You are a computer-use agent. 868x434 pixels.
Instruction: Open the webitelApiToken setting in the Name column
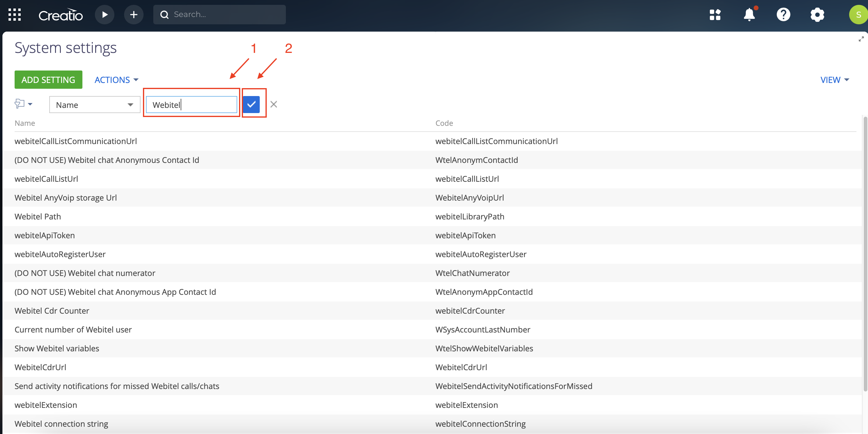44,235
